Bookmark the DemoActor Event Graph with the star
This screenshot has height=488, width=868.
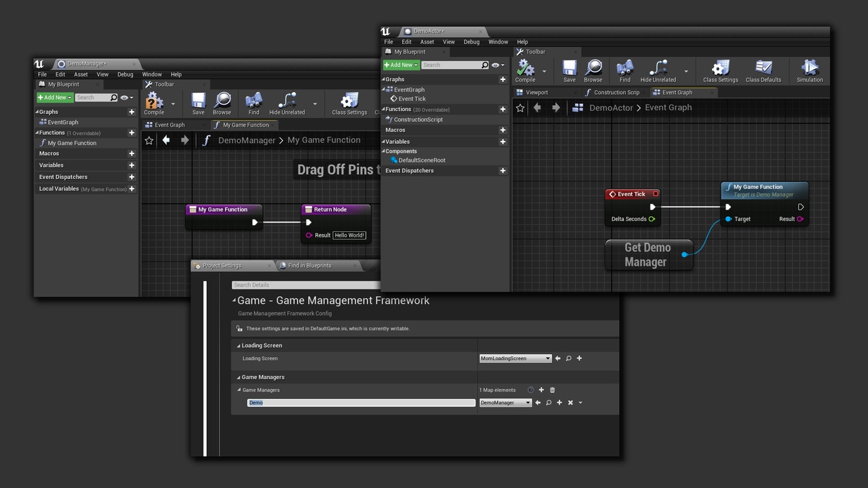coord(520,108)
